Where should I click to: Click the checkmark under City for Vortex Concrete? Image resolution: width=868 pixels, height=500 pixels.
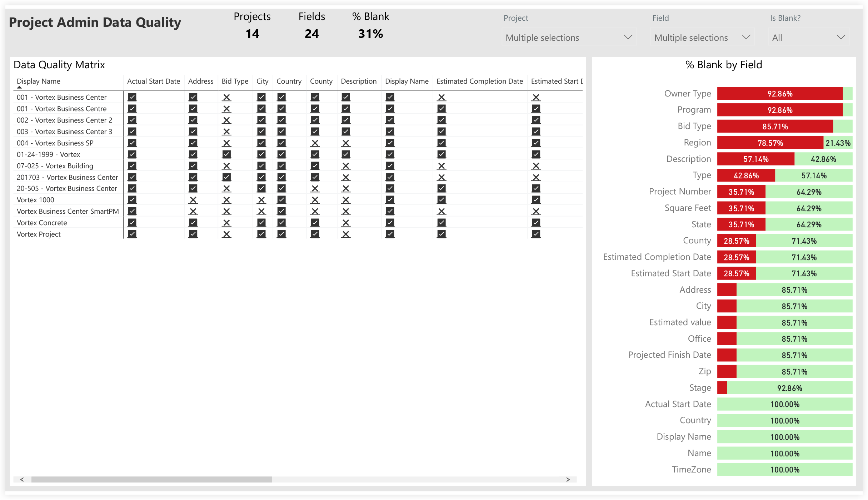click(x=262, y=222)
